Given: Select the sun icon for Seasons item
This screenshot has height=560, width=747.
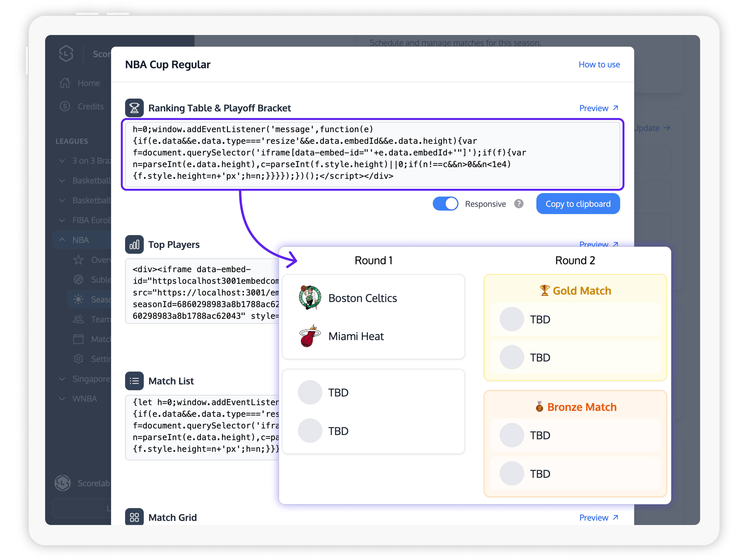Looking at the screenshot, I should (78, 299).
